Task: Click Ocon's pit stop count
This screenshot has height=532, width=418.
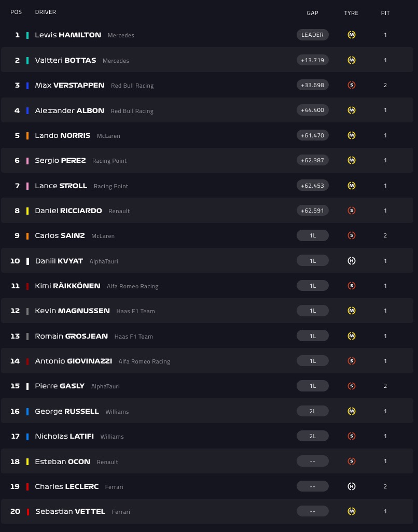Action: tap(385, 461)
